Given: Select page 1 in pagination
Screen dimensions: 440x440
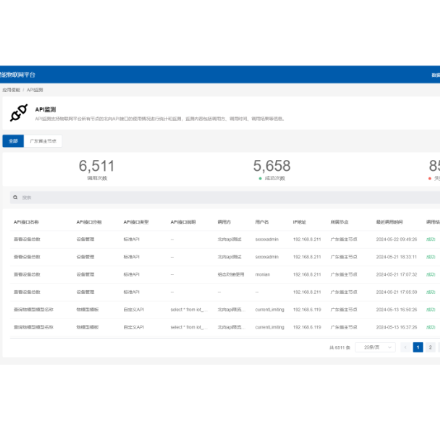Looking at the screenshot, I should coord(418,347).
